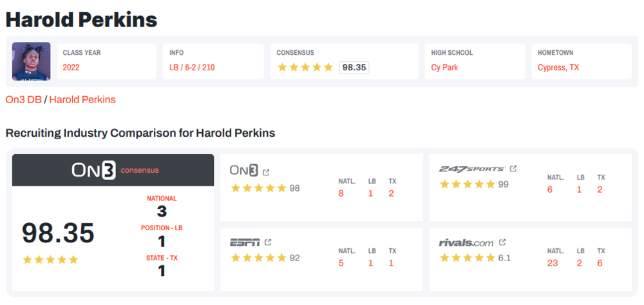Open ESPN external link icon
This screenshot has height=305, width=644.
pyautogui.click(x=268, y=242)
